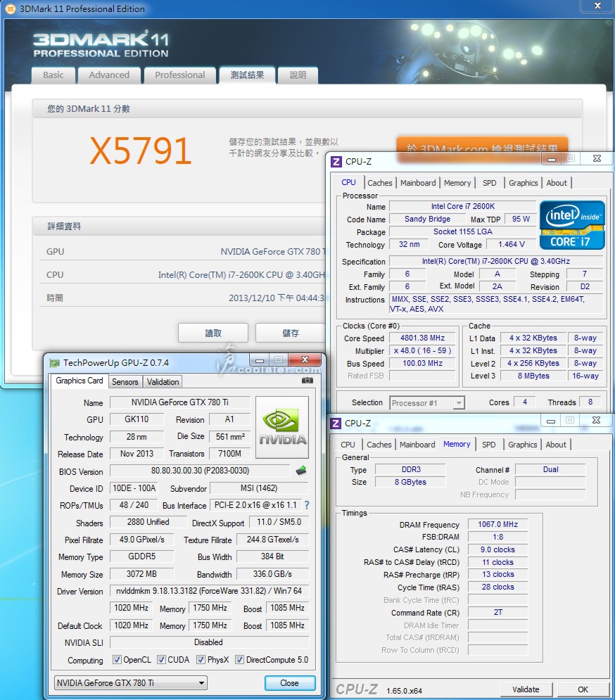This screenshot has height=700, width=615.
Task: Open SPD tab in upper CPU-Z window
Action: coord(490,183)
